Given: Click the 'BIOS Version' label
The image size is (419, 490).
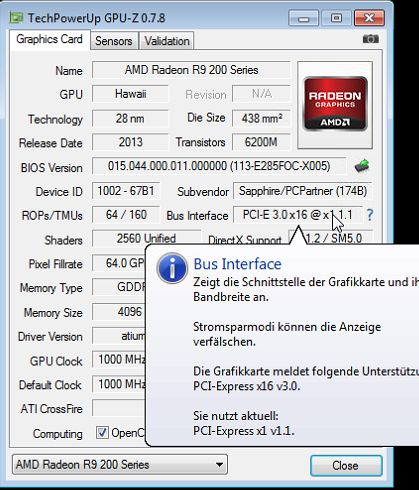Looking at the screenshot, I should pyautogui.click(x=51, y=168).
